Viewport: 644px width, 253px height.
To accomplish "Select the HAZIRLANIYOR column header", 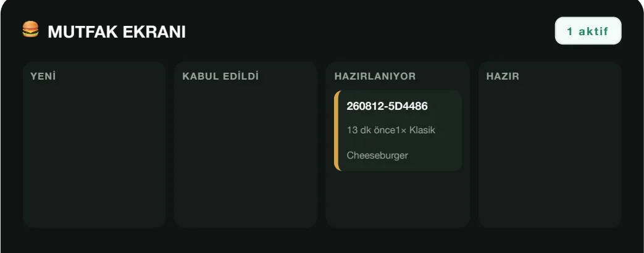I will click(375, 77).
